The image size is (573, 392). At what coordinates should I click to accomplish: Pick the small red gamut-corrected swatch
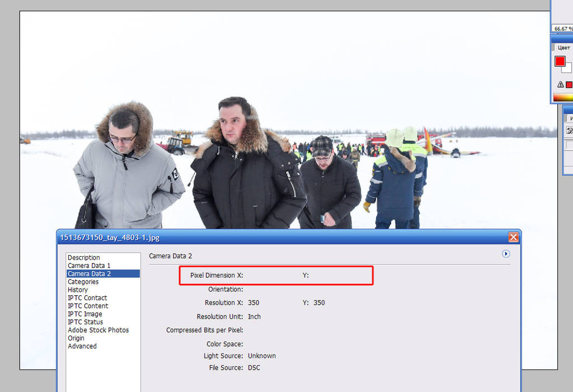pos(569,85)
